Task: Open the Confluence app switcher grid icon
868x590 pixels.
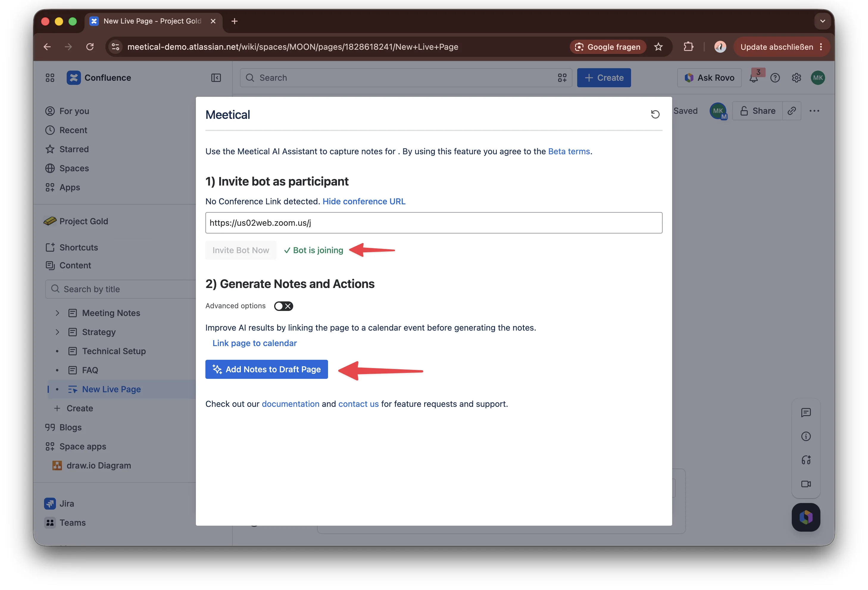Action: click(50, 78)
